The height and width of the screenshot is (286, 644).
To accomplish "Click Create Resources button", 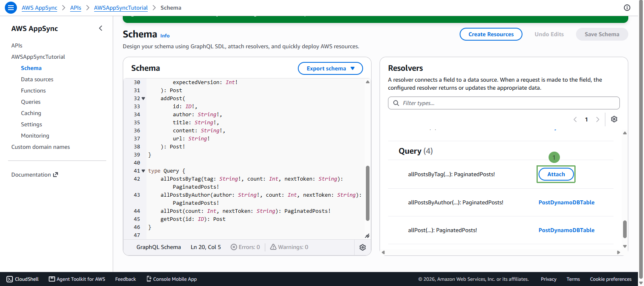I will click(491, 34).
